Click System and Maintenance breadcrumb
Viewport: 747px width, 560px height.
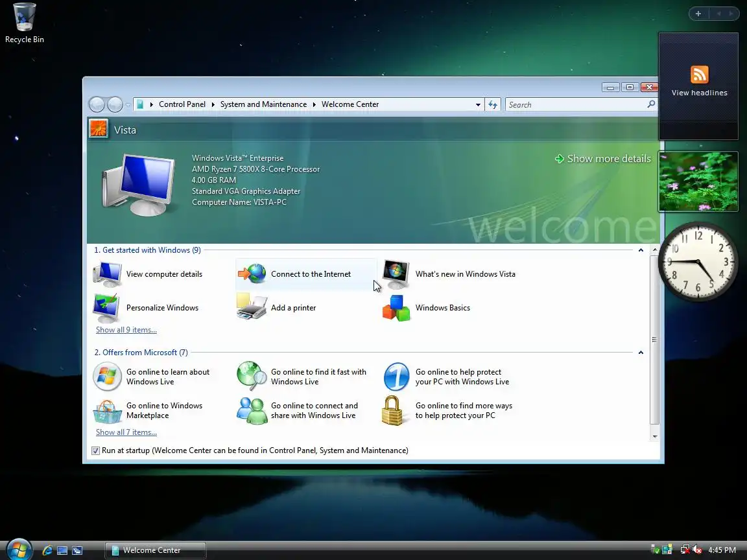(x=263, y=104)
